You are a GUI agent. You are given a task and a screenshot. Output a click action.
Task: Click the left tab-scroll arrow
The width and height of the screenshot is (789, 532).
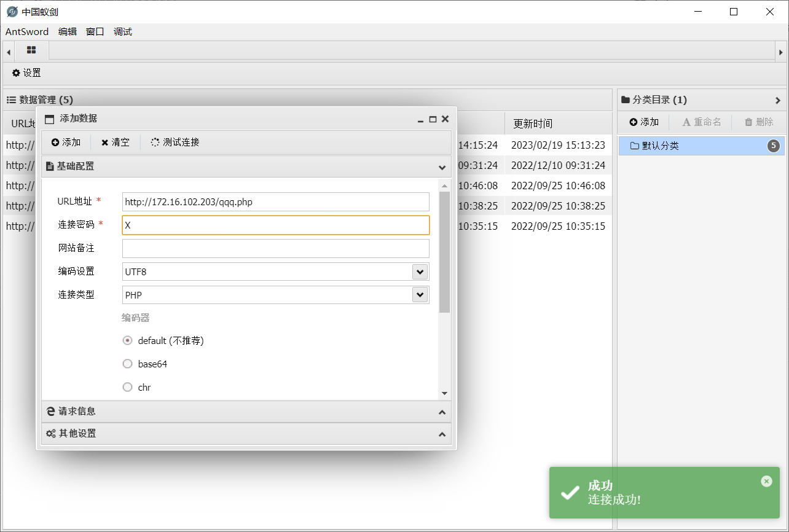tap(9, 53)
